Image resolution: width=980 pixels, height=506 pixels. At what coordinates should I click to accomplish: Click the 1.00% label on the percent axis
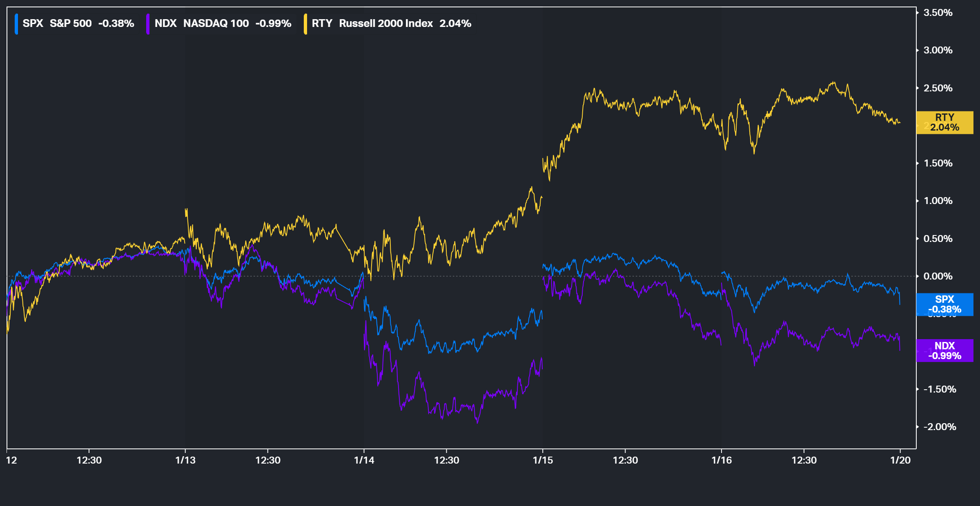[938, 201]
